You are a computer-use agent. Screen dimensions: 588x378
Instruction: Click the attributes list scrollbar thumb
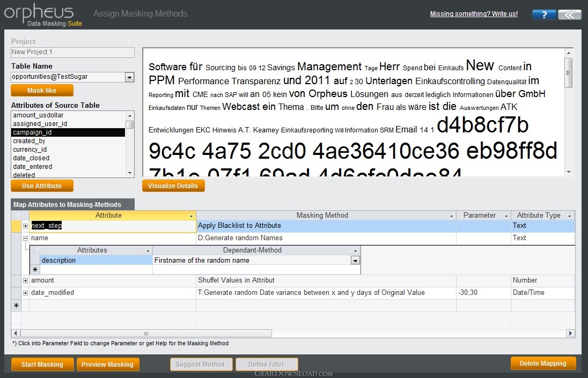130,124
